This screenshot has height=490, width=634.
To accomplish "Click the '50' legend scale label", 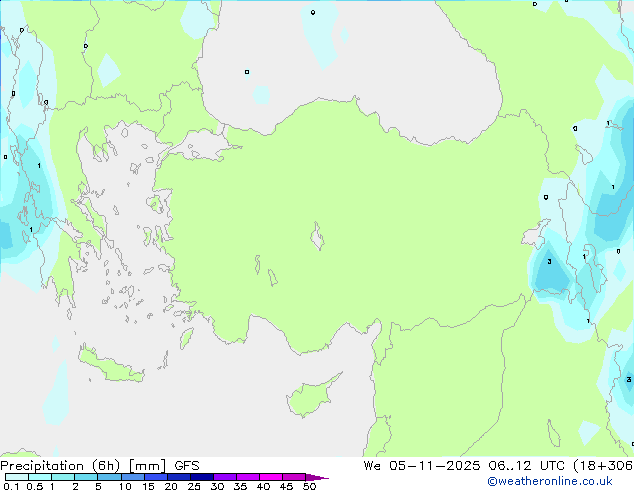I will coord(309,486).
